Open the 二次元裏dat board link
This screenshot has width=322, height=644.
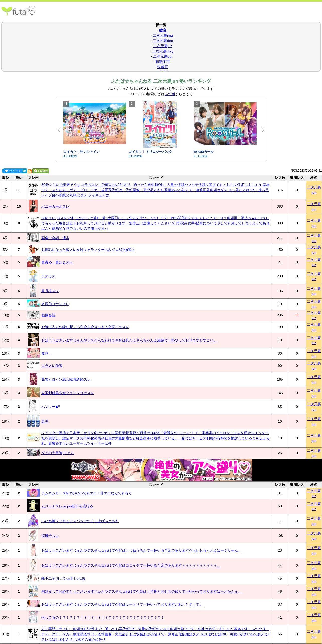point(163,56)
